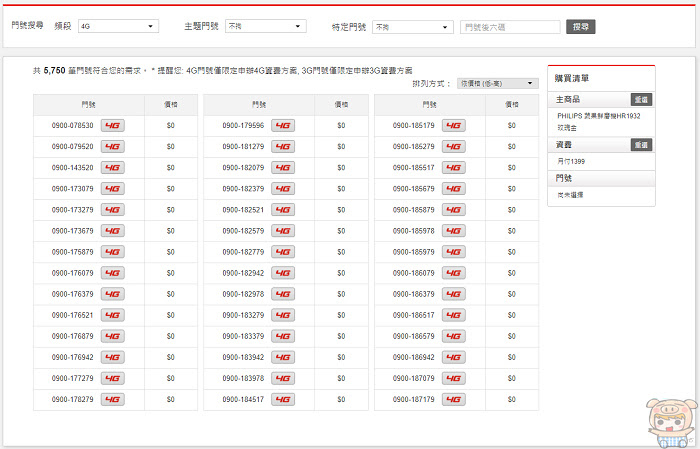Select the 4G badge for 0900-173079
Image resolution: width=700 pixels, height=449 pixels.
112,189
